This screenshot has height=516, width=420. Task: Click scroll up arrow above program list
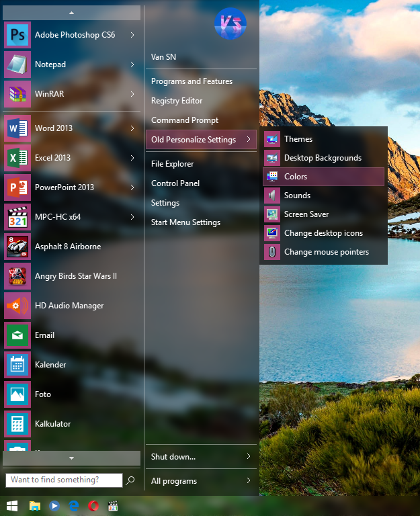(71, 13)
